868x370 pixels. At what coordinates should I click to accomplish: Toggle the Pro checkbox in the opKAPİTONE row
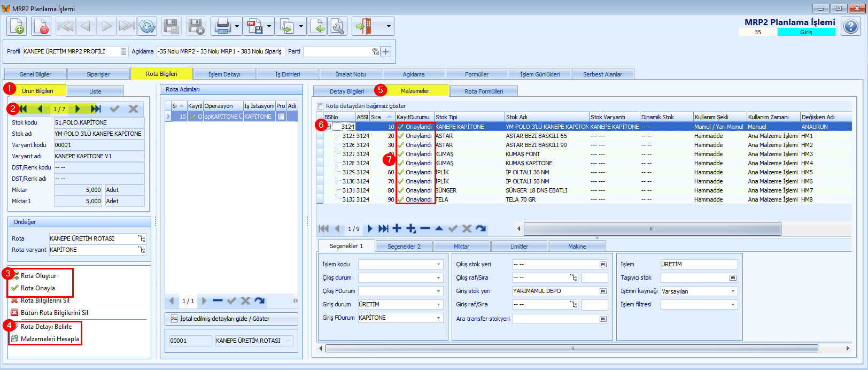click(281, 117)
